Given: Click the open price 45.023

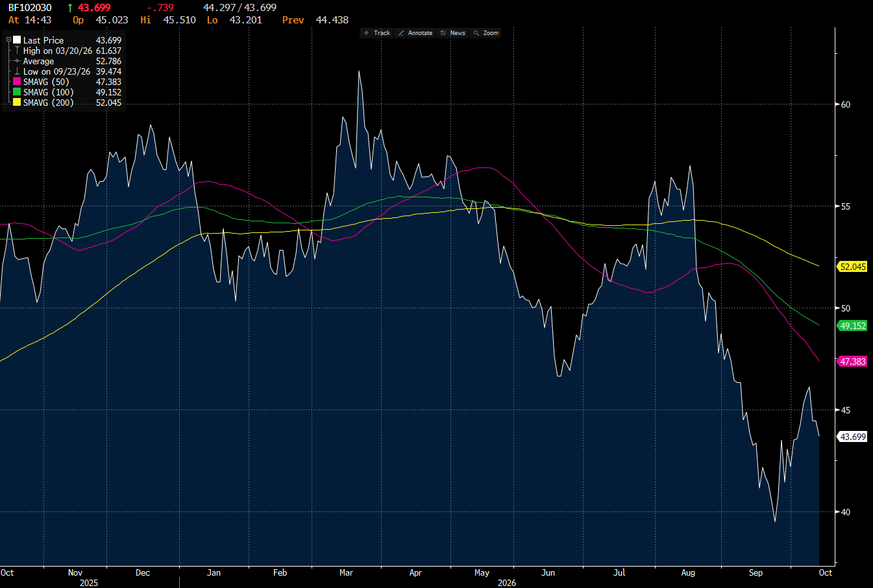Looking at the screenshot, I should (112, 20).
